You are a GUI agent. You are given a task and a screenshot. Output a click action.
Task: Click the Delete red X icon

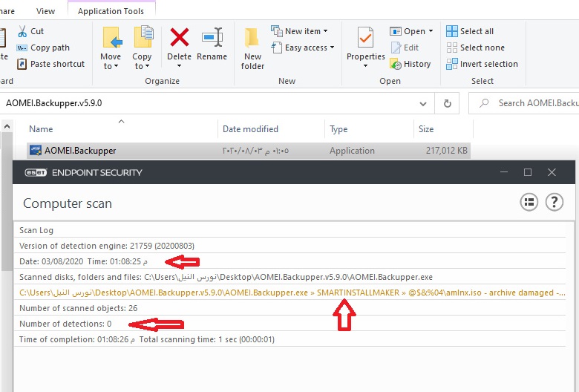pos(179,39)
